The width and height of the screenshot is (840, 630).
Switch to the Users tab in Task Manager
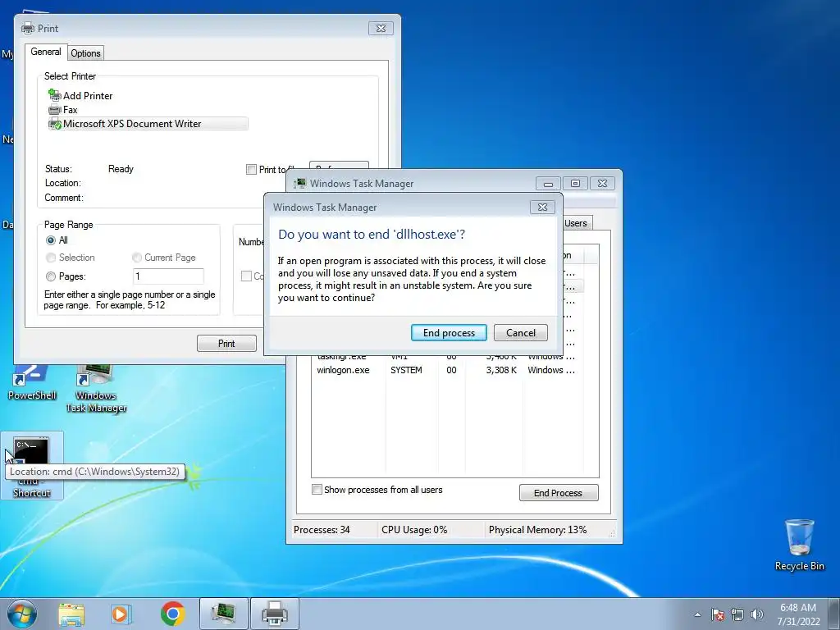point(577,223)
